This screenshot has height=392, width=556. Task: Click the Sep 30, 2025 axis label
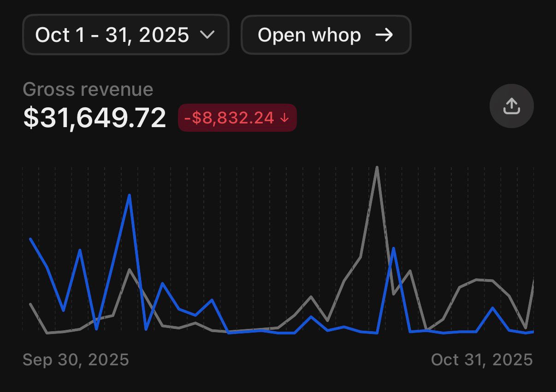[x=76, y=360]
